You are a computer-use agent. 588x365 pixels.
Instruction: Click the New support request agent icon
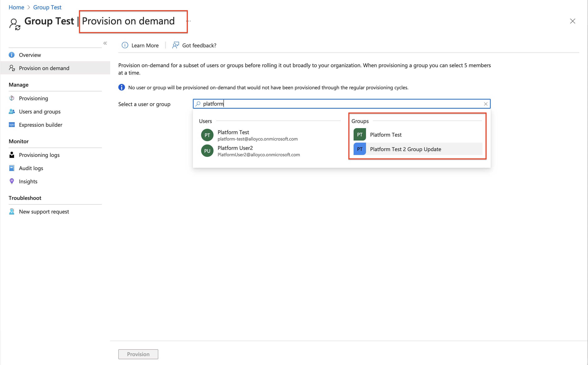[x=12, y=211]
